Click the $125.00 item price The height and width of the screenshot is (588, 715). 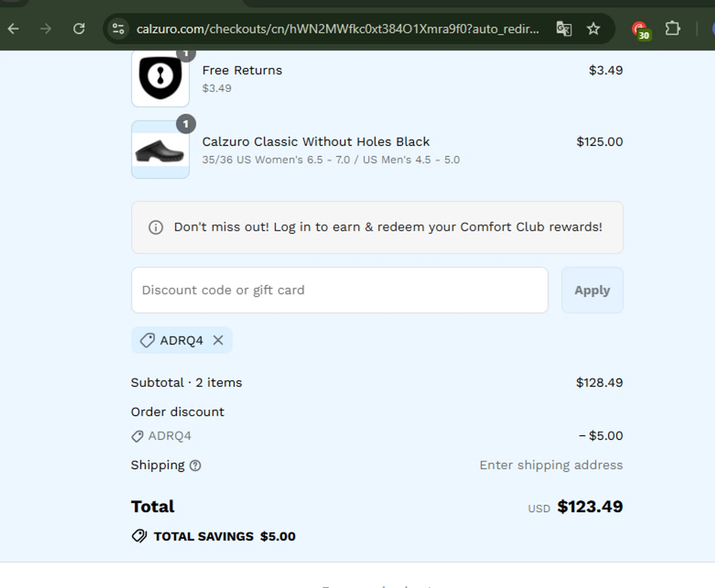click(600, 142)
